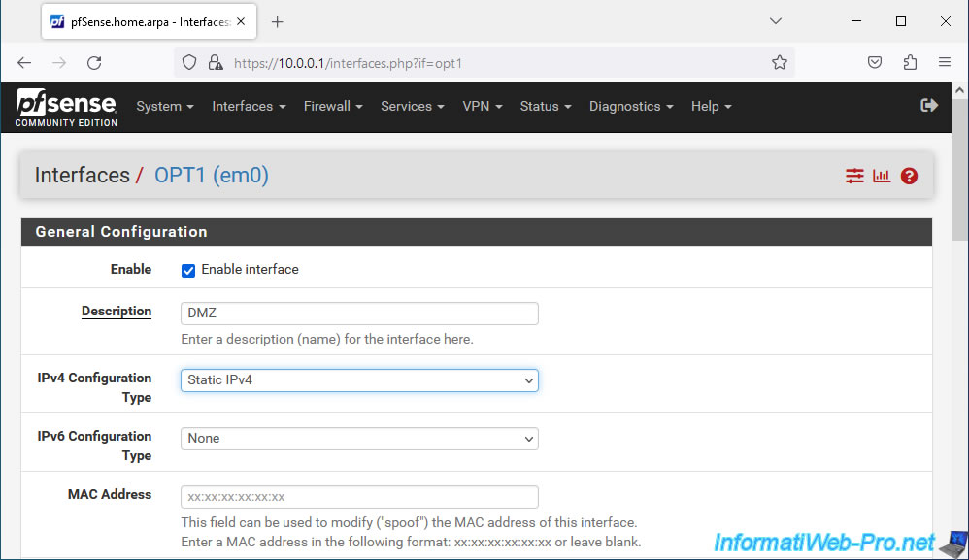
Task: Open the Firewall menu
Action: (x=332, y=107)
